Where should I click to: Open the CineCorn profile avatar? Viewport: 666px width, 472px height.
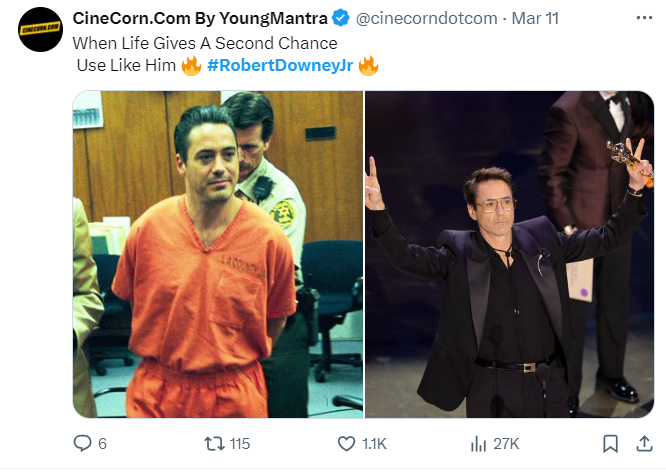coord(40,27)
